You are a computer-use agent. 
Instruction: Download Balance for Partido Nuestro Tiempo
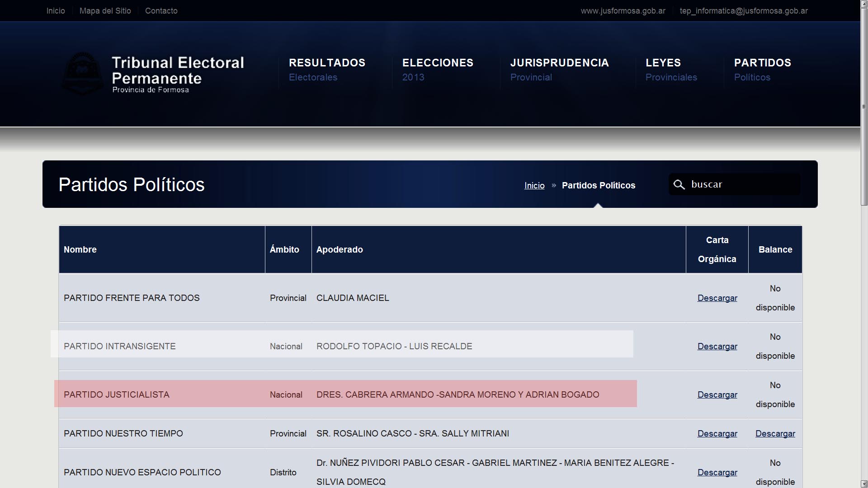click(x=775, y=434)
